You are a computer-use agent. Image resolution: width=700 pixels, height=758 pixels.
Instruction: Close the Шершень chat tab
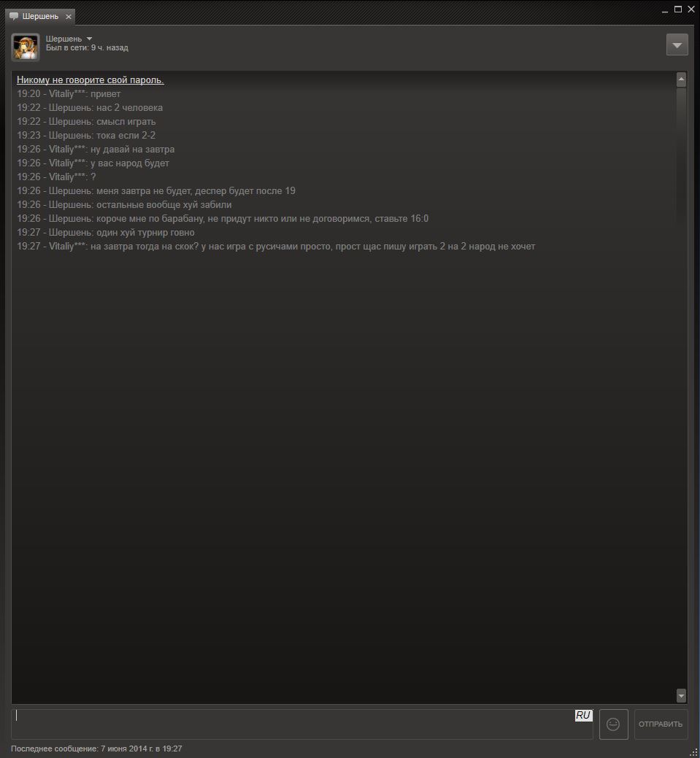click(x=69, y=17)
